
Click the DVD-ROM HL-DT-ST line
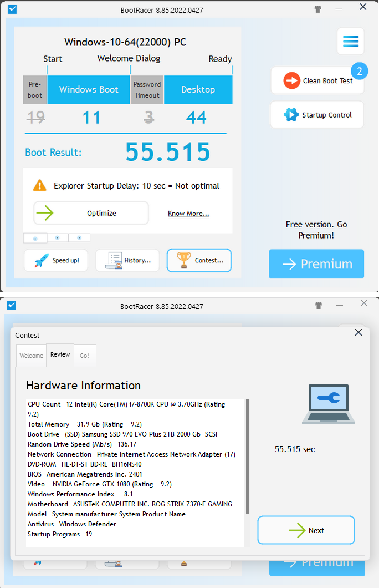(85, 464)
